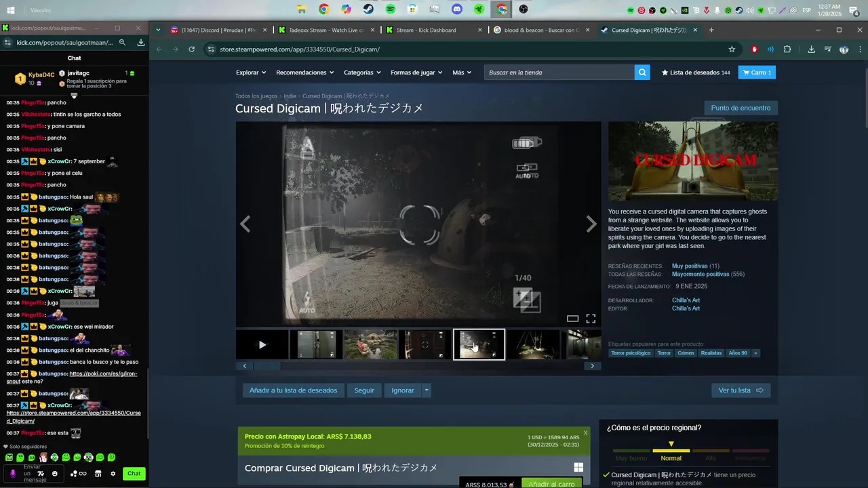Click the purple microphone icon in chat

[12, 474]
